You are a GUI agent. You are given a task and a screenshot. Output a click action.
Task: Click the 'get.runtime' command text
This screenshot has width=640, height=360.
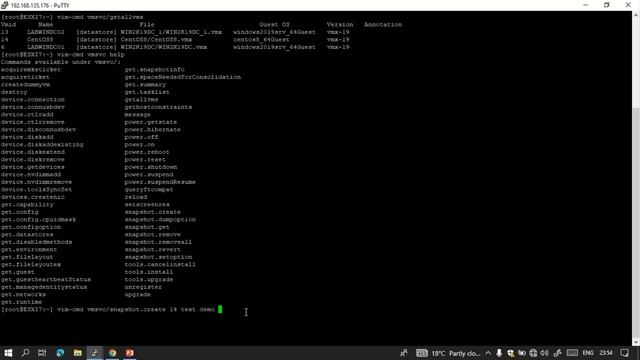click(21, 302)
